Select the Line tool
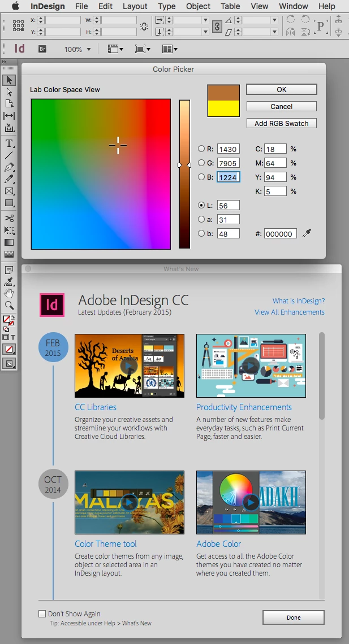This screenshot has height=644, width=349. tap(9, 155)
